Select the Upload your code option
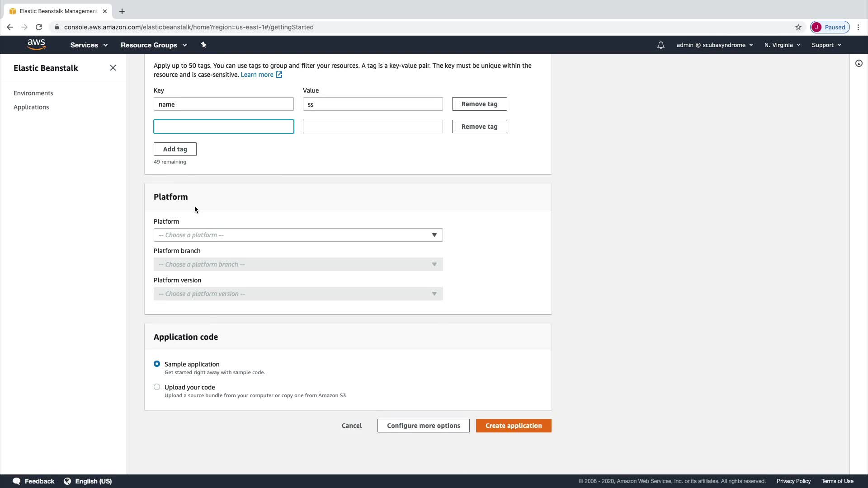The image size is (868, 488). tap(157, 387)
